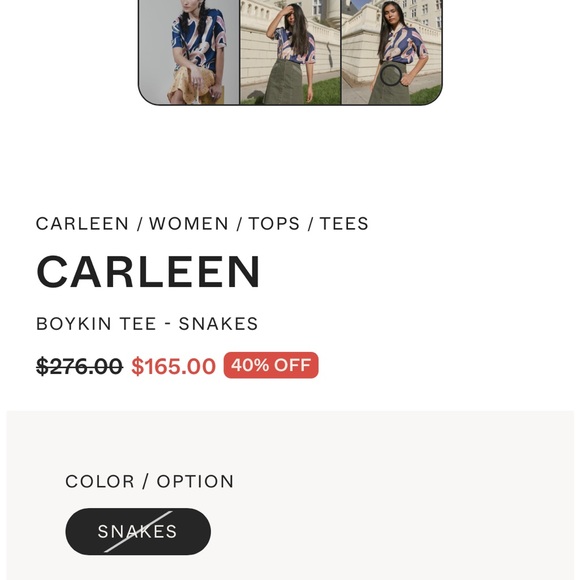Image resolution: width=580 pixels, height=580 pixels.
Task: Click the large CARLEEN brand heading
Action: tap(148, 272)
